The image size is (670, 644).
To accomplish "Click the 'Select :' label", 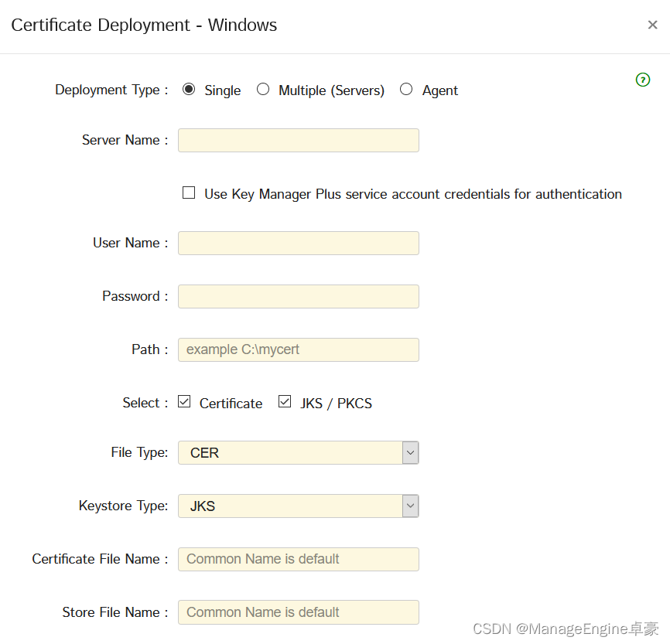I will pyautogui.click(x=145, y=403).
